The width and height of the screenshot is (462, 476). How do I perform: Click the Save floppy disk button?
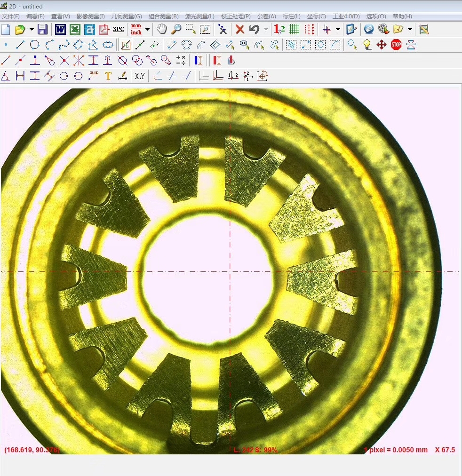pos(43,30)
